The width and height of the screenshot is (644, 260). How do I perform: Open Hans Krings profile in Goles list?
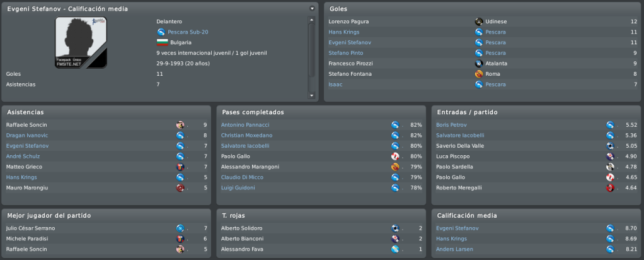point(344,32)
